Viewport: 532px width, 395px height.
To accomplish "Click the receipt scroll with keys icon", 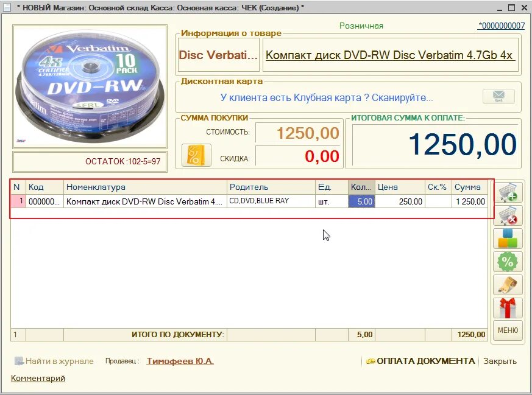I will pos(508,285).
